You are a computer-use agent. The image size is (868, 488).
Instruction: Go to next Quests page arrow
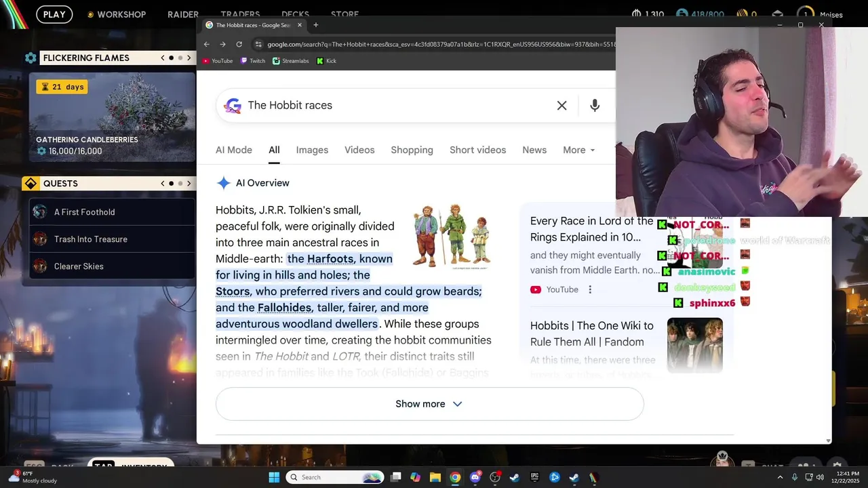[x=189, y=184]
